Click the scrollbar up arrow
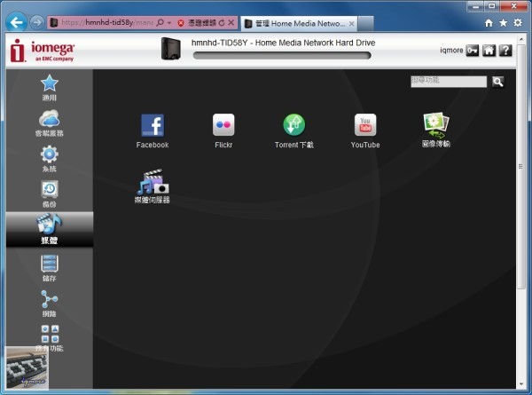 click(521, 39)
